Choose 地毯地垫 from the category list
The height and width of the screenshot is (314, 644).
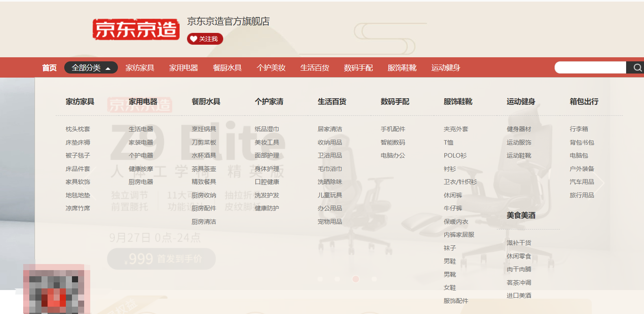coord(78,195)
